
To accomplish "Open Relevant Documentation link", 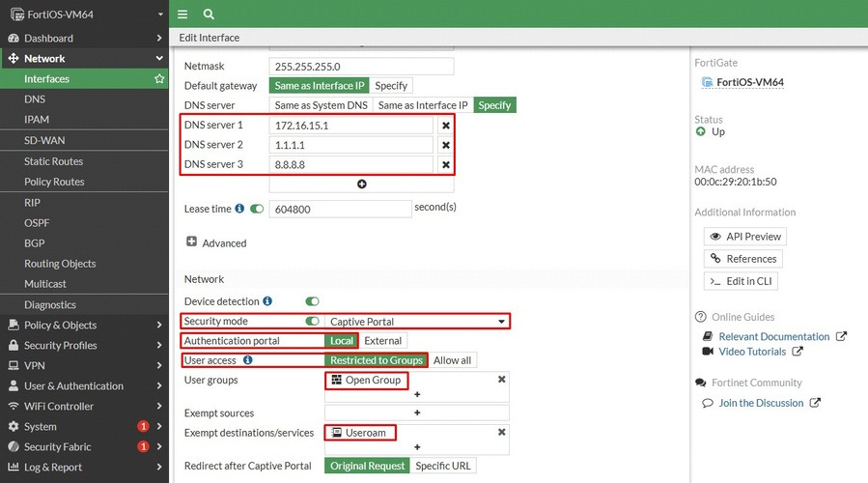I will point(774,337).
